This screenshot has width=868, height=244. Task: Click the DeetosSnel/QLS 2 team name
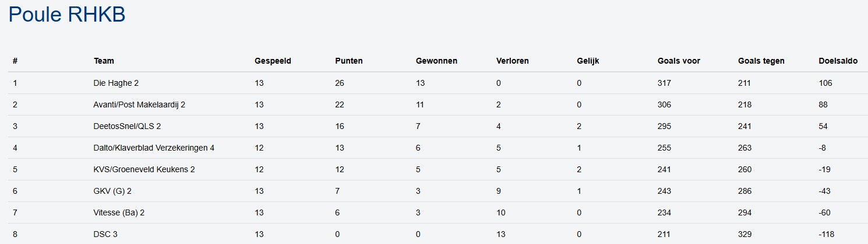(x=127, y=127)
